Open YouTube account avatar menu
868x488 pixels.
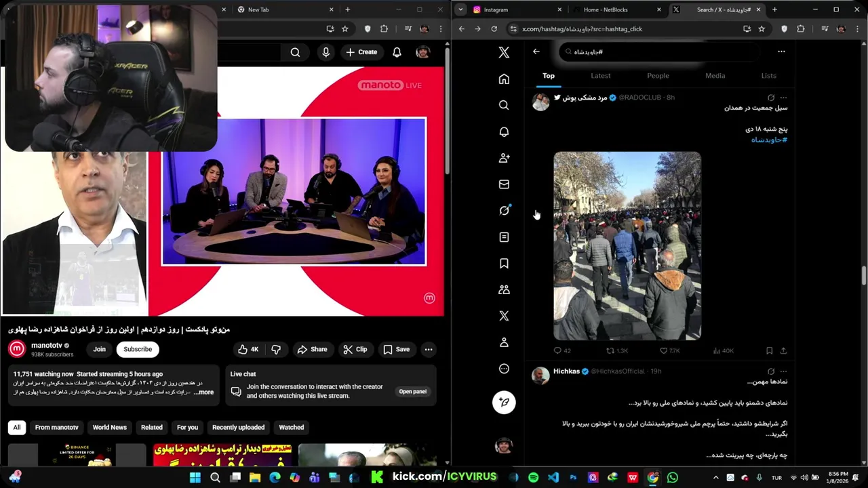422,52
